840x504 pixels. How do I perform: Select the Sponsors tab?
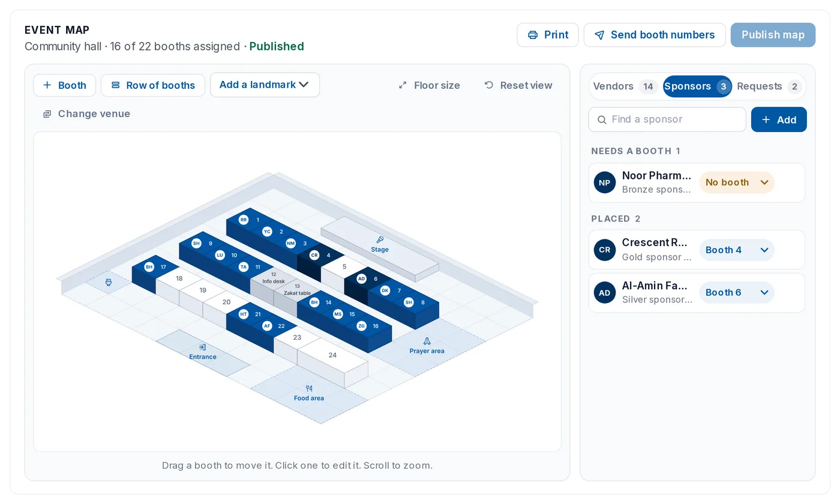(697, 86)
